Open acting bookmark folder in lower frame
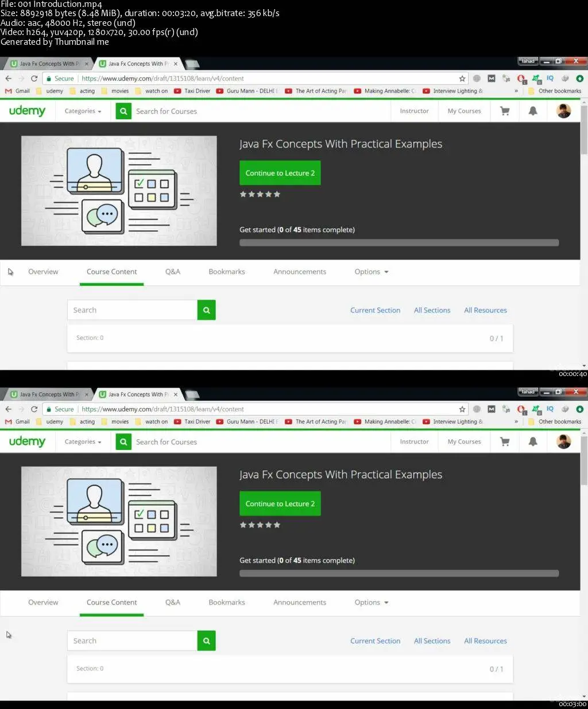This screenshot has height=709, width=588. 82,421
